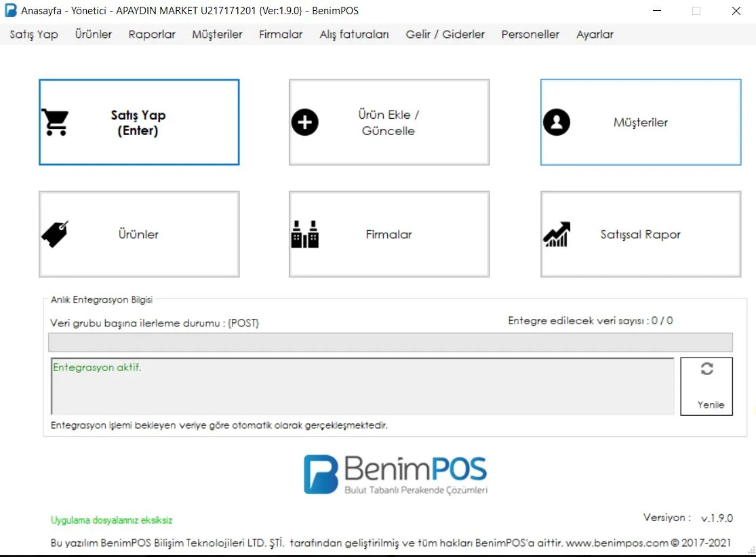The height and width of the screenshot is (557, 756).
Task: Open the Gelir / Giderler menu
Action: coord(445,34)
